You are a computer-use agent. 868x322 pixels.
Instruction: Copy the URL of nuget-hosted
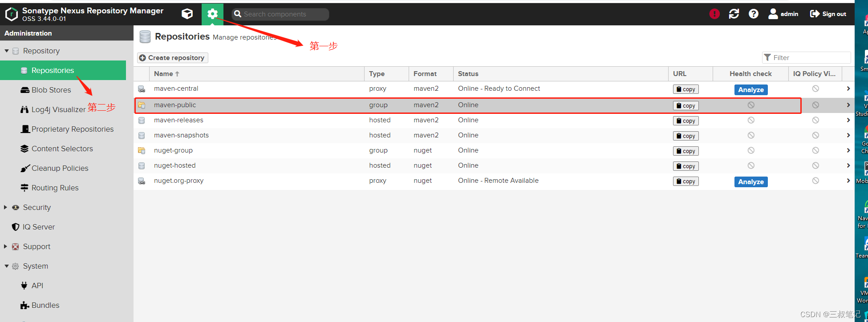(x=685, y=166)
